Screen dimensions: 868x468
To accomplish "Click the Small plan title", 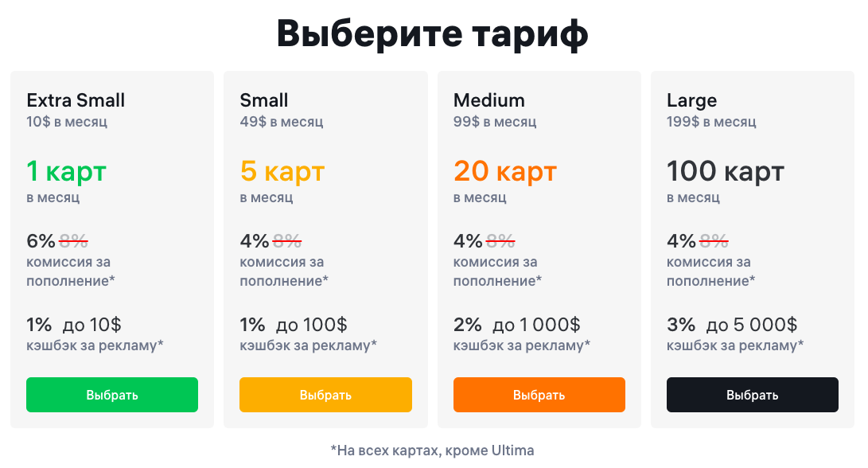I will click(x=263, y=100).
